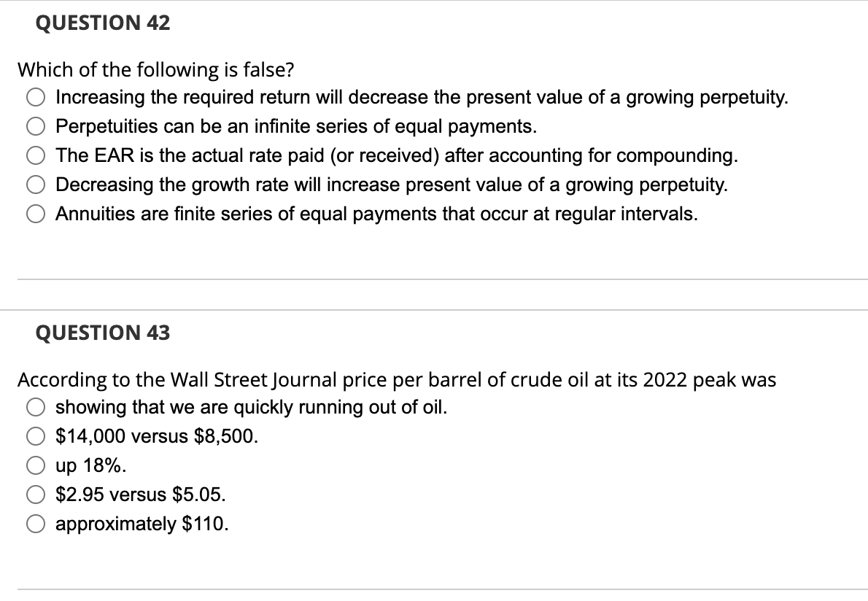Viewport: 868px width, 601px height.
Task: Choose the 'approximately $110' radio button
Action: coord(37,524)
